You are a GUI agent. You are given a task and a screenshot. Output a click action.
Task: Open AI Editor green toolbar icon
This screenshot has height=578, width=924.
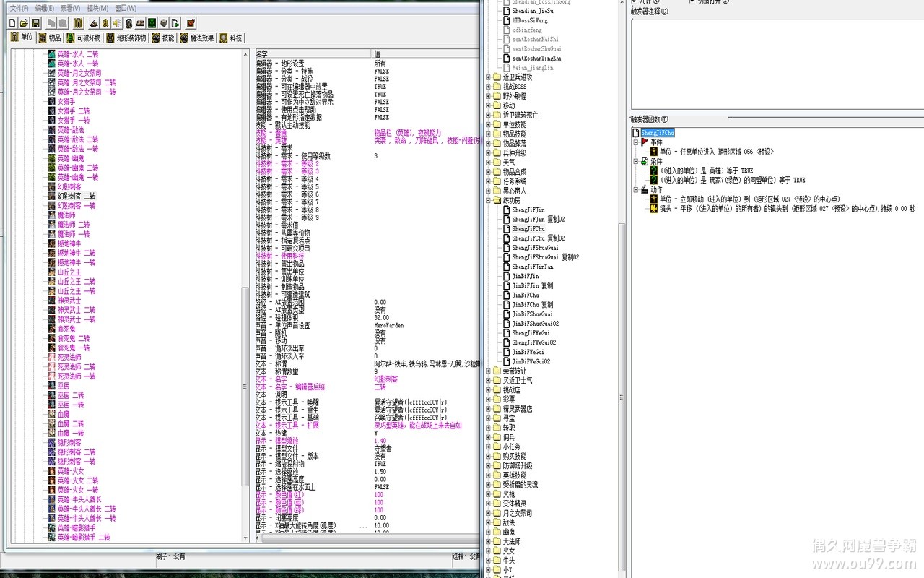tap(152, 23)
